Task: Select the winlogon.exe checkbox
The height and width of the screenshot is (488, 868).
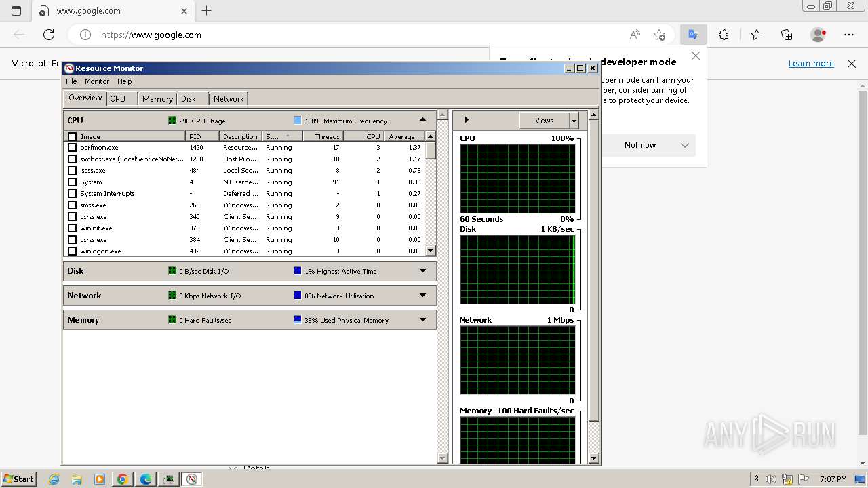Action: (x=73, y=251)
